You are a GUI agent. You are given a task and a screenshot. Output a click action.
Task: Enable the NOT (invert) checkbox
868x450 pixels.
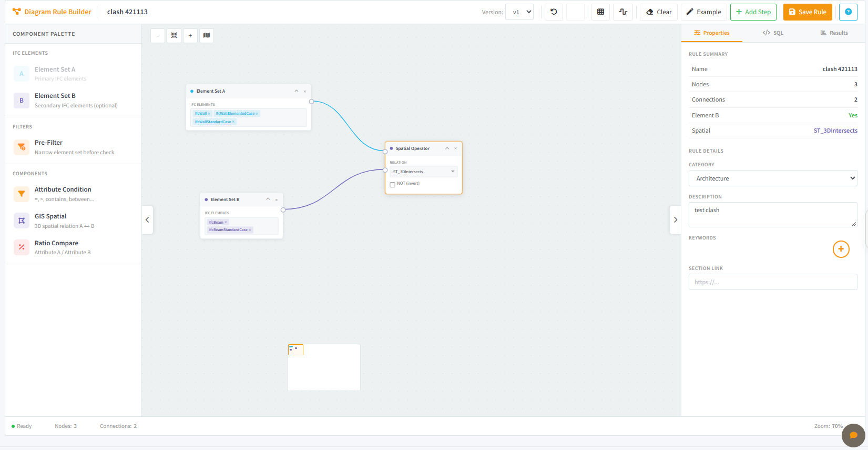[x=392, y=185]
